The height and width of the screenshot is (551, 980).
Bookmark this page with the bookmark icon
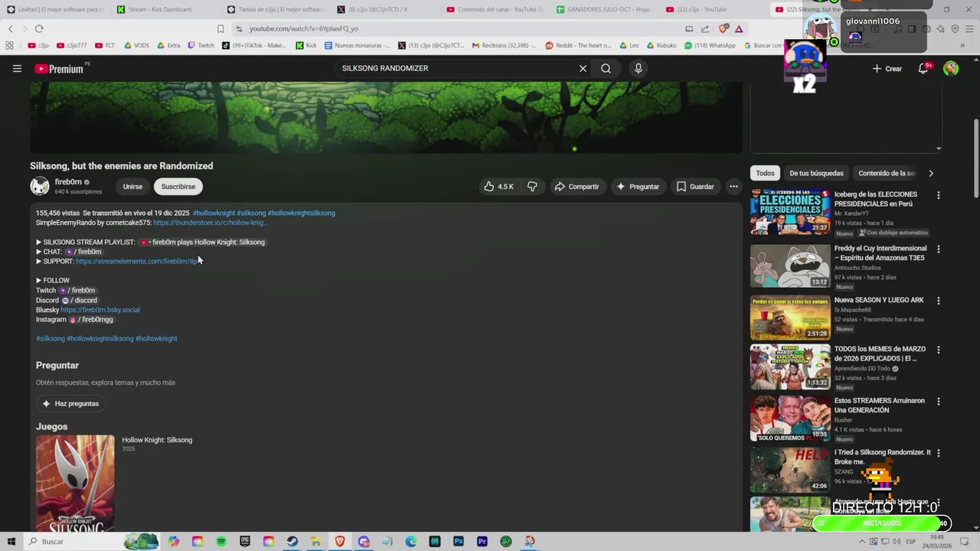pos(220,28)
